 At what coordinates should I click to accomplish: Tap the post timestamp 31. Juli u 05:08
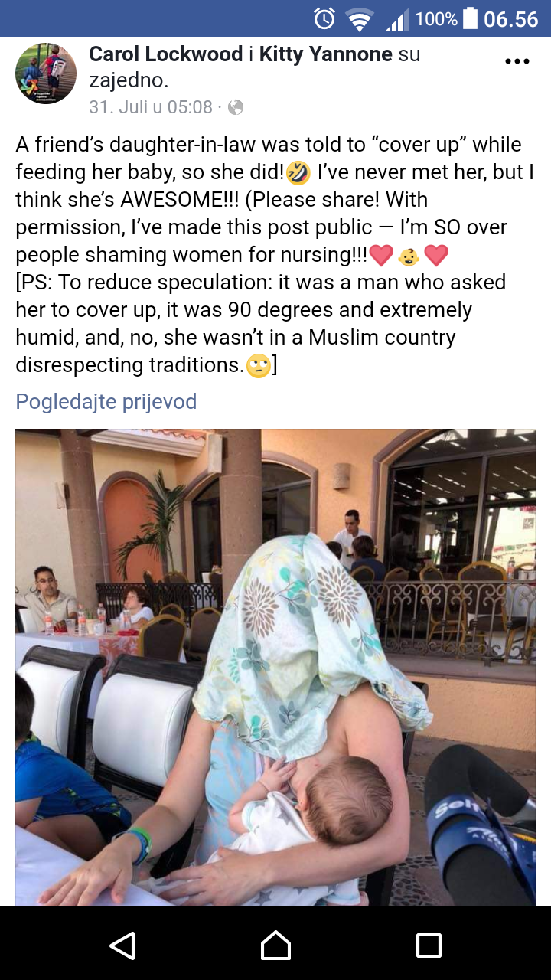(x=151, y=107)
